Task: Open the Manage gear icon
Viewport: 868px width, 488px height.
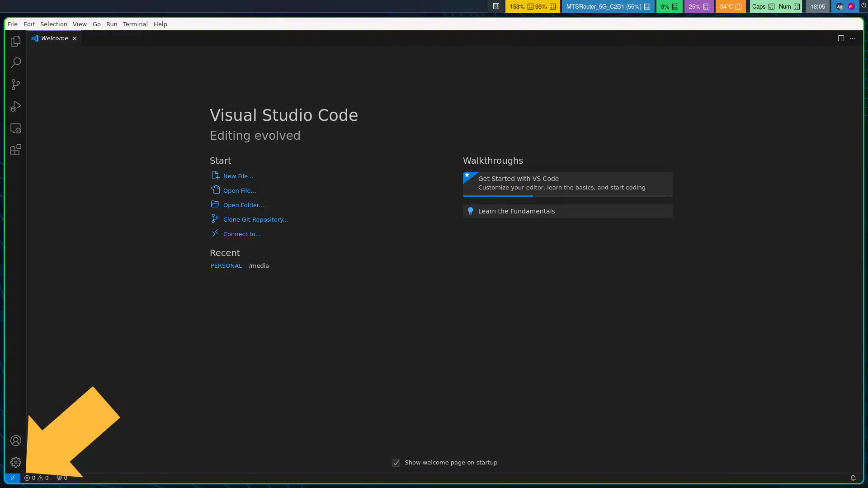Action: (16, 462)
